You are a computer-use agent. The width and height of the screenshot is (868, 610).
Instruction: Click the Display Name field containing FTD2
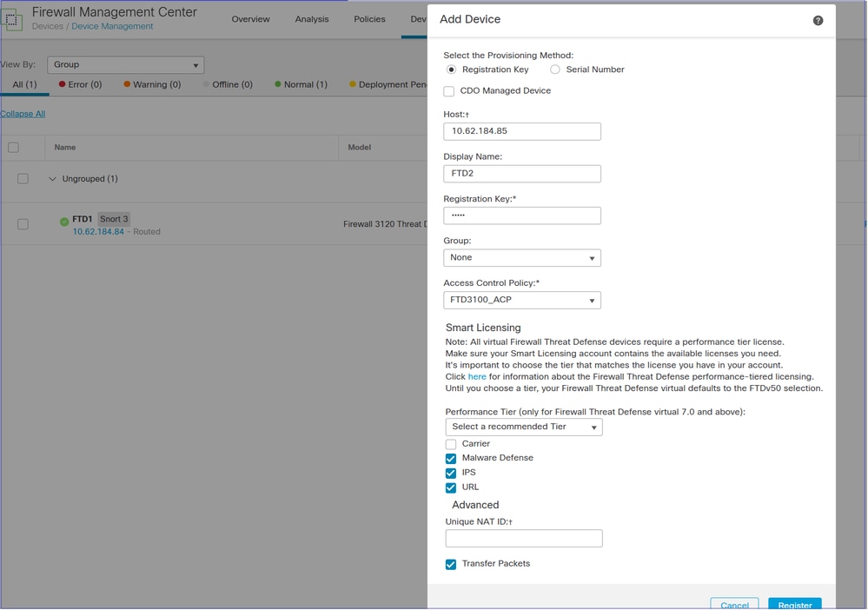[522, 174]
